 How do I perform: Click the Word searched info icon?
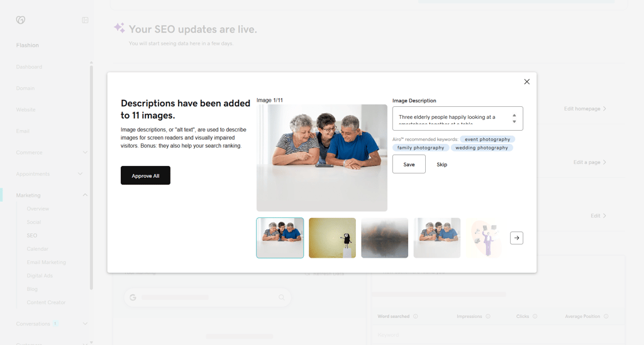click(416, 316)
